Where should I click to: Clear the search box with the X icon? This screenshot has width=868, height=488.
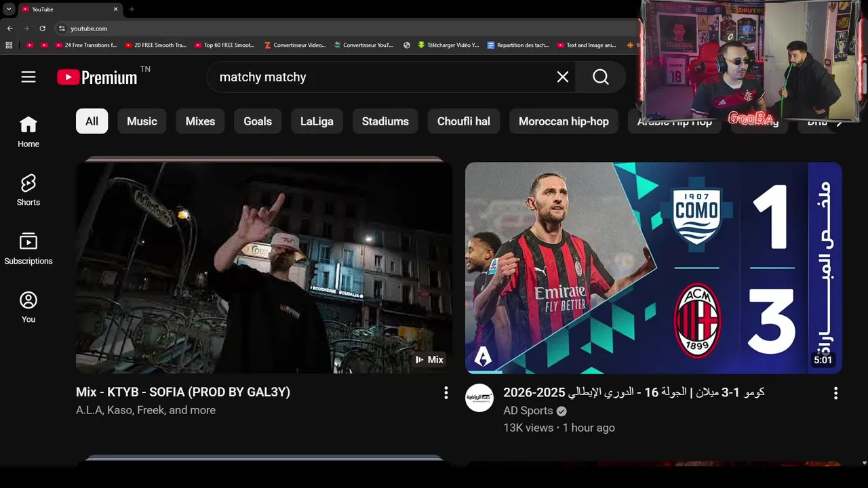tap(563, 77)
